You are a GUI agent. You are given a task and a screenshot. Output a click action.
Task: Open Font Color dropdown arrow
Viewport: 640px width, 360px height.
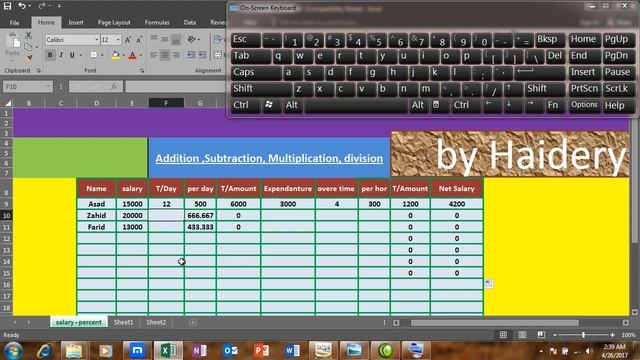[141, 55]
